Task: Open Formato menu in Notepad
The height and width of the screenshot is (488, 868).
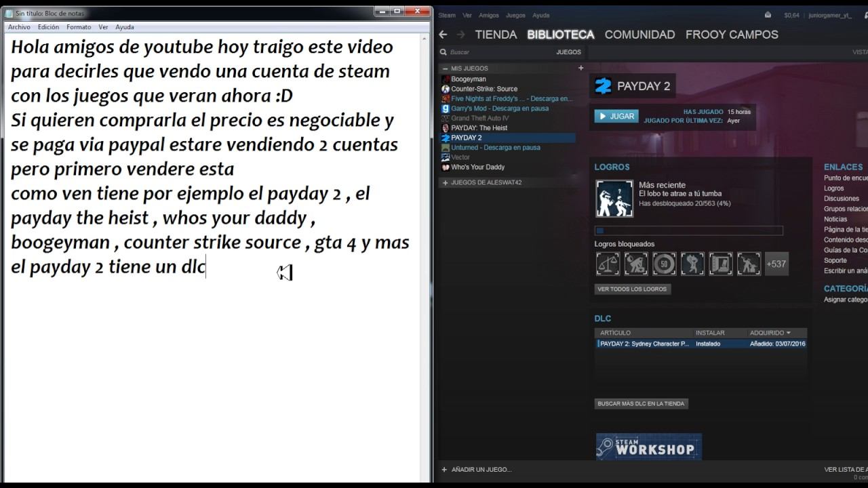Action: pos(79,27)
